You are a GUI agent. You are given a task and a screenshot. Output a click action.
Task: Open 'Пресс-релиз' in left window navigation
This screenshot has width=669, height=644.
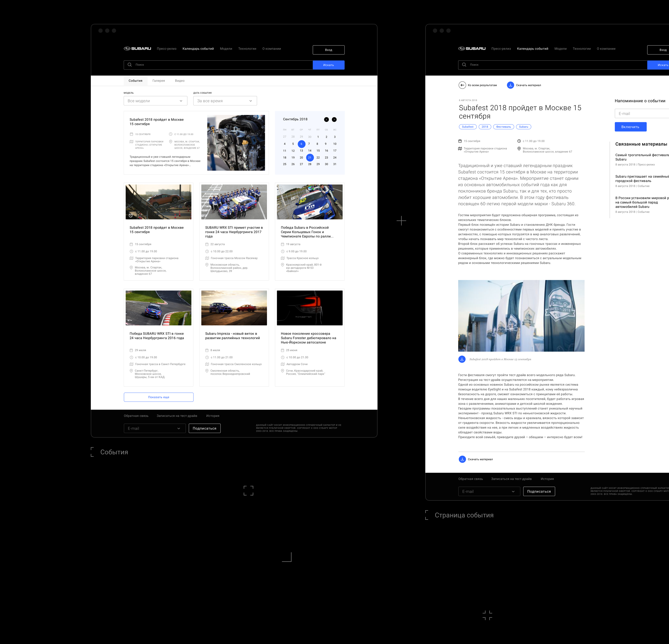point(167,49)
